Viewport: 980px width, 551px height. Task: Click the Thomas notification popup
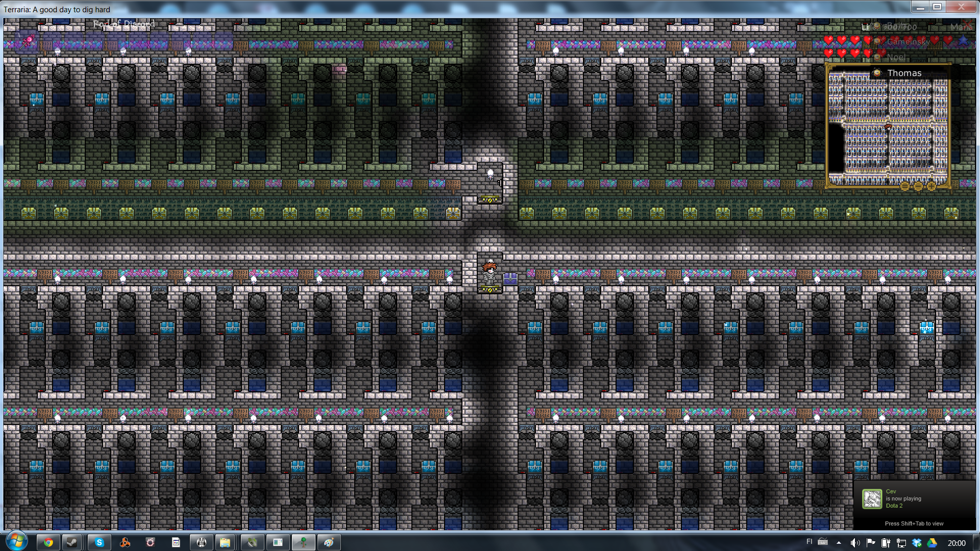point(903,73)
